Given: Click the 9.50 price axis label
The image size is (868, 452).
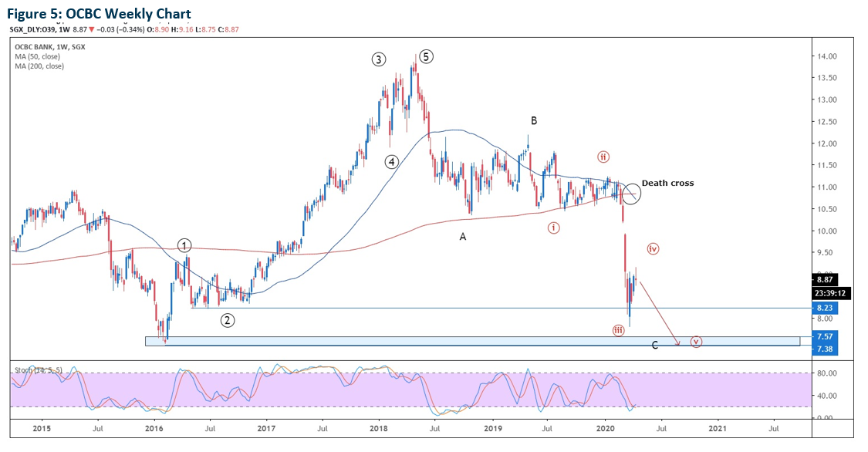Looking at the screenshot, I should tap(825, 253).
